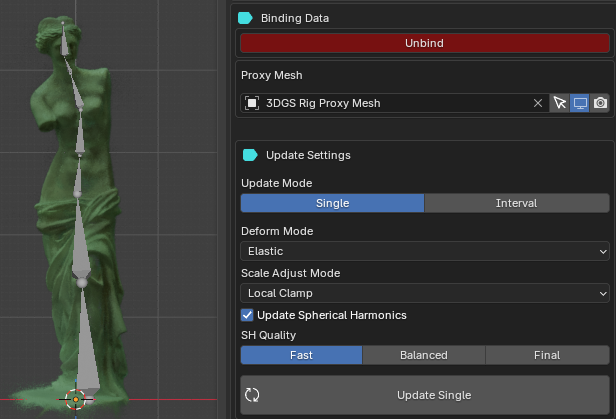Click the SH Quality label

coord(268,335)
